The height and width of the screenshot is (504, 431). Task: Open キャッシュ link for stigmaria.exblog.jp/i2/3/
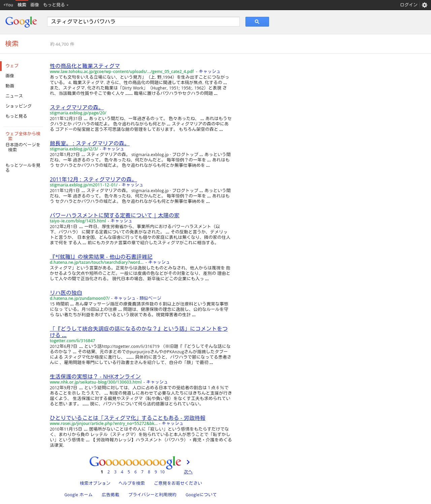(x=113, y=149)
